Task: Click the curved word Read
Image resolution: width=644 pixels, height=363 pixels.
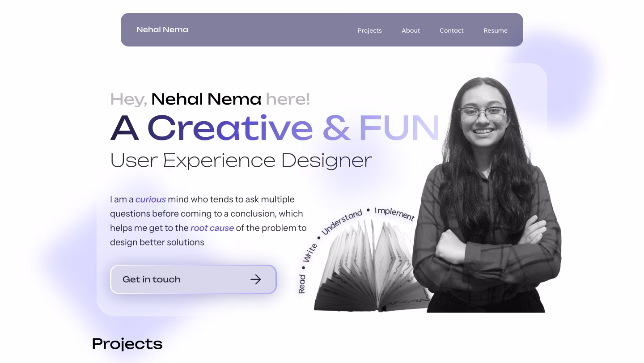Action: (x=301, y=284)
